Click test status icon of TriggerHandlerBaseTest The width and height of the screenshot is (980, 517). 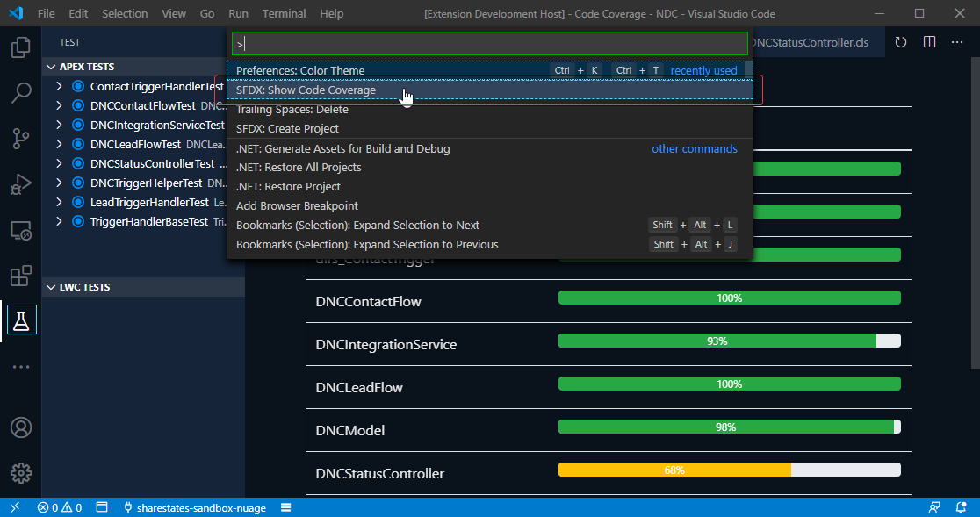78,222
